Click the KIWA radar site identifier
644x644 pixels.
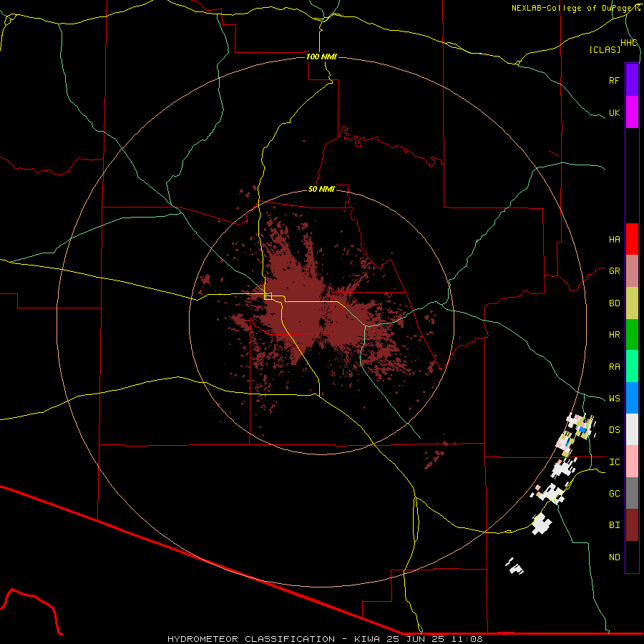[x=368, y=639]
